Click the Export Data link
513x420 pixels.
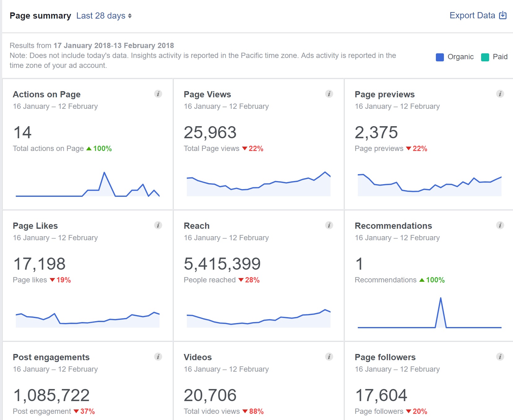477,15
